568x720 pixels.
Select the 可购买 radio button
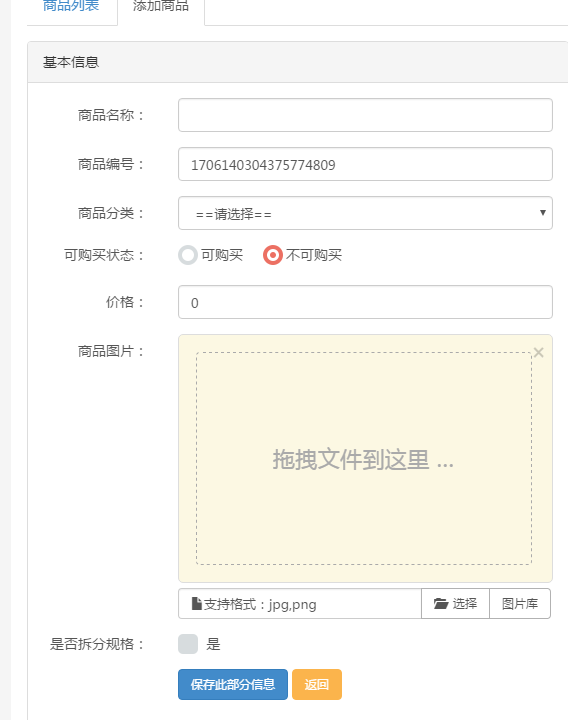point(188,255)
